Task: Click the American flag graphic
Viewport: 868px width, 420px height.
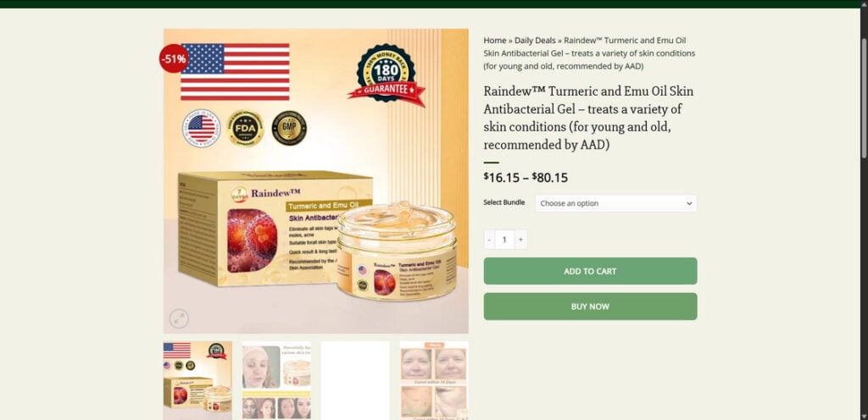Action: [x=236, y=72]
